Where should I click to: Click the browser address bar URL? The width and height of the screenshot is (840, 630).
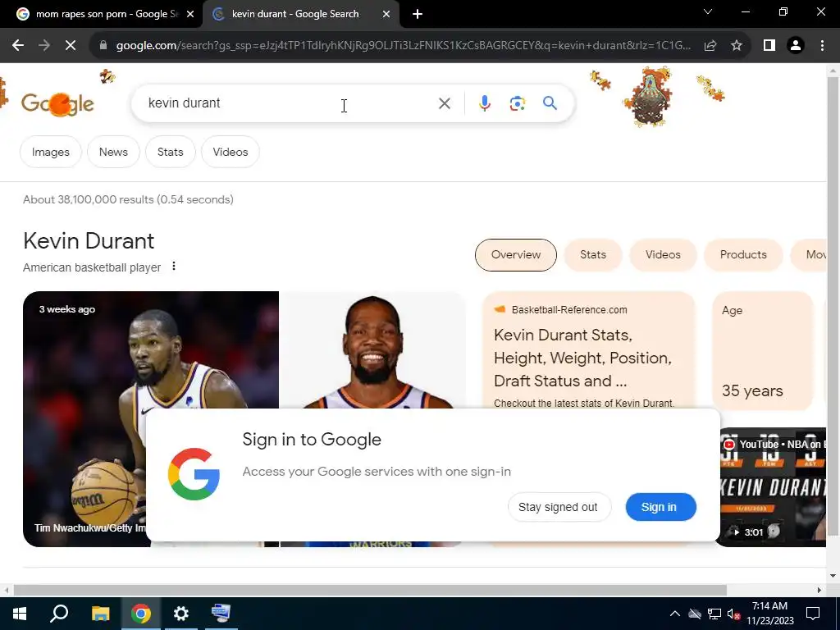coord(403,46)
